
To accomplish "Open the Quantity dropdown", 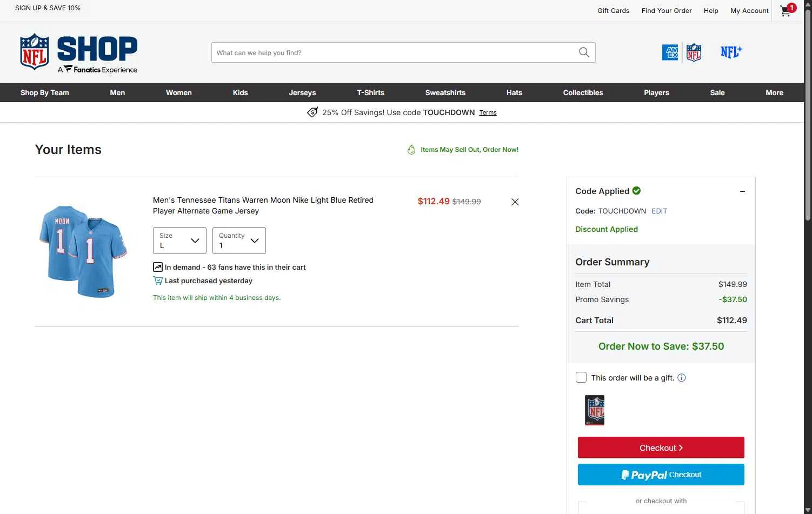I will tap(239, 241).
